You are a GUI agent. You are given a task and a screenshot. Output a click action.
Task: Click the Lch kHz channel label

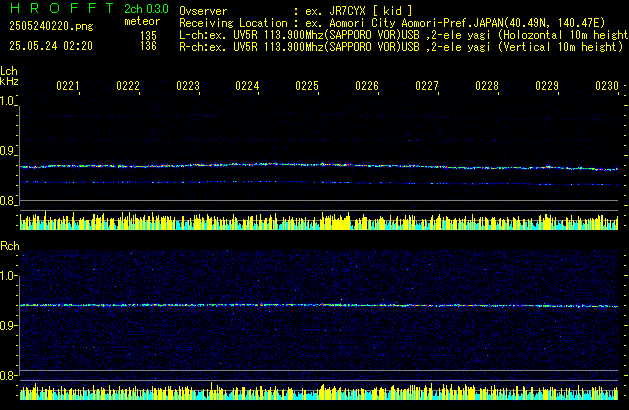(9, 76)
